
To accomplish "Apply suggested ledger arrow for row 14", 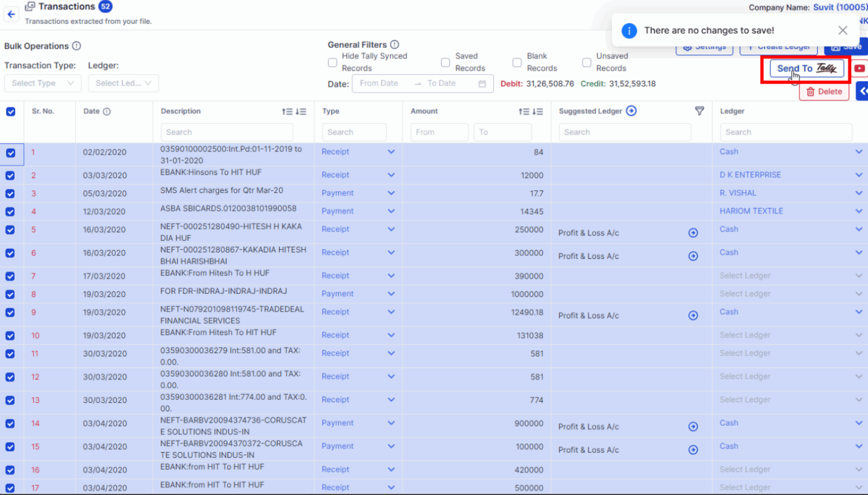I will [693, 426].
